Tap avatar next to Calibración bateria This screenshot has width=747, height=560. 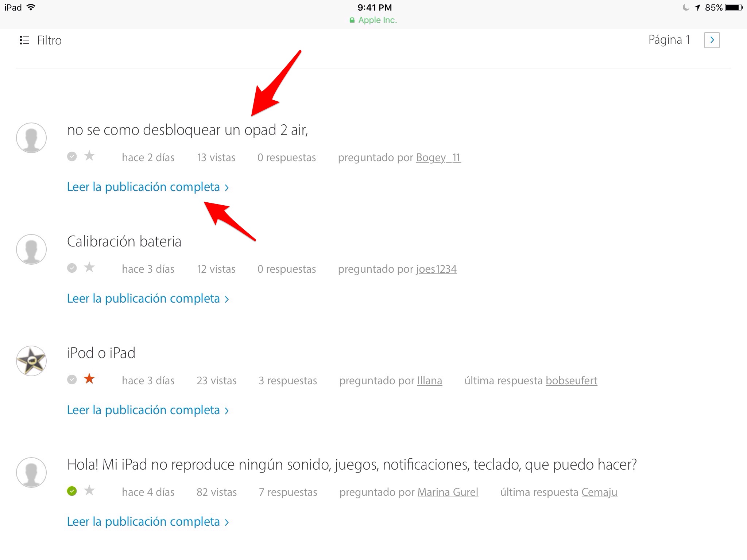(31, 249)
